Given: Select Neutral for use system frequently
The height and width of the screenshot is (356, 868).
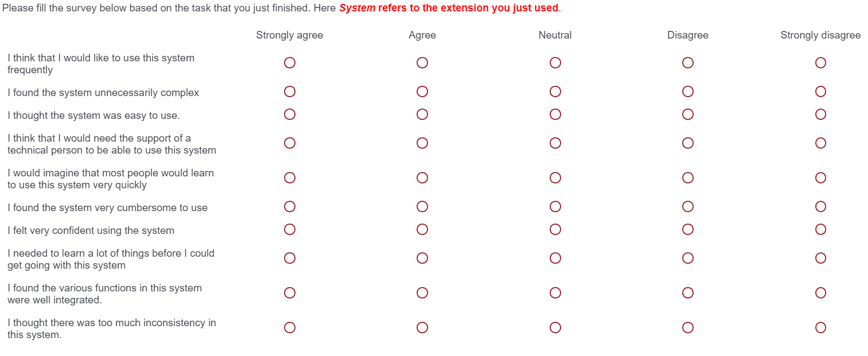Looking at the screenshot, I should point(555,63).
